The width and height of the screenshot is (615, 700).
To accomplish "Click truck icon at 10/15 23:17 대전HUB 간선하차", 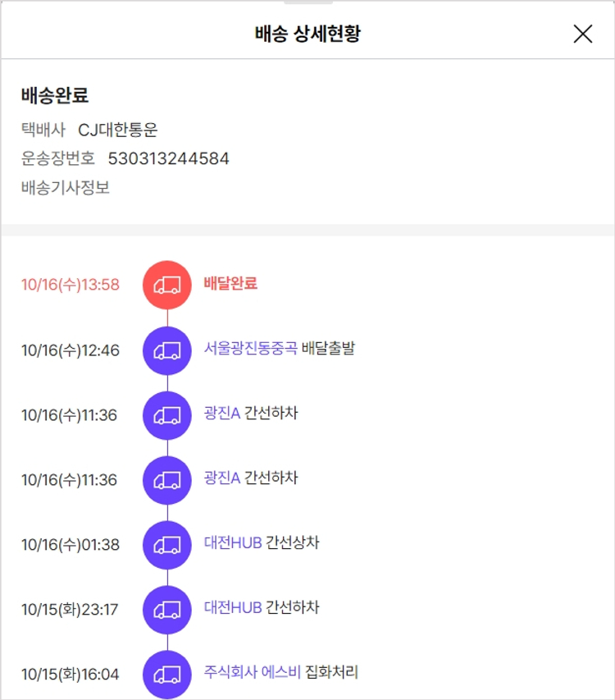I will pos(167,609).
